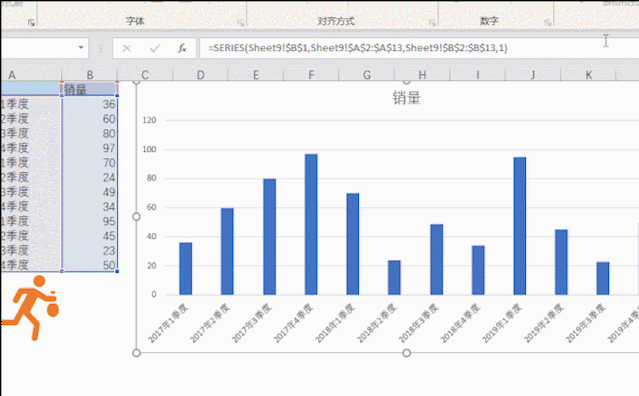
Task: Select column A header
Action: pyautogui.click(x=31, y=75)
